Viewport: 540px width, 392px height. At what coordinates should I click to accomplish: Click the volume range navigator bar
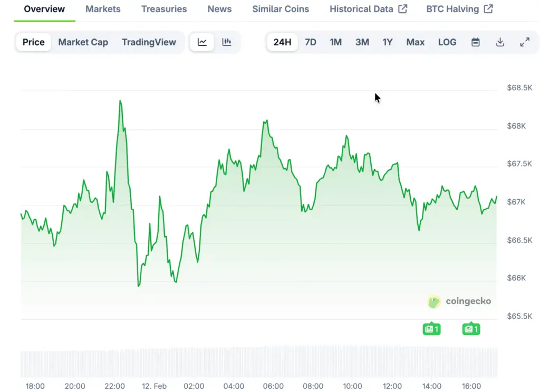(258, 362)
